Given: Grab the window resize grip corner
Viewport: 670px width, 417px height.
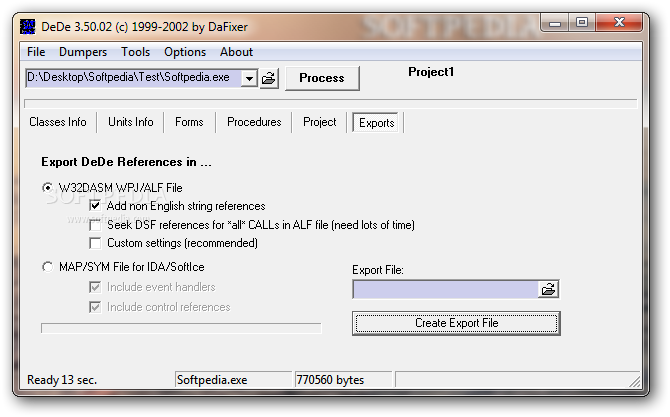Looking at the screenshot, I should [635, 382].
